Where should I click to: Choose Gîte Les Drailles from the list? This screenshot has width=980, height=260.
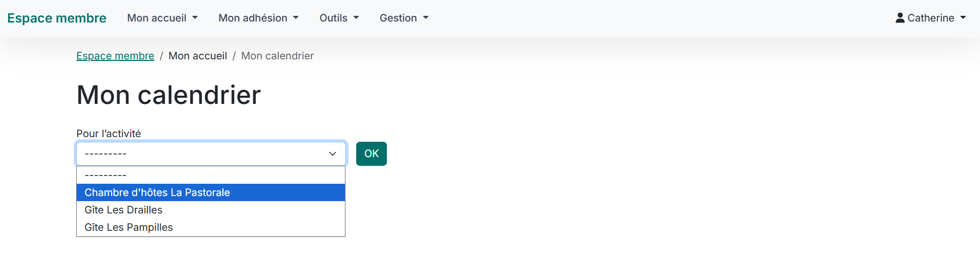[123, 210]
